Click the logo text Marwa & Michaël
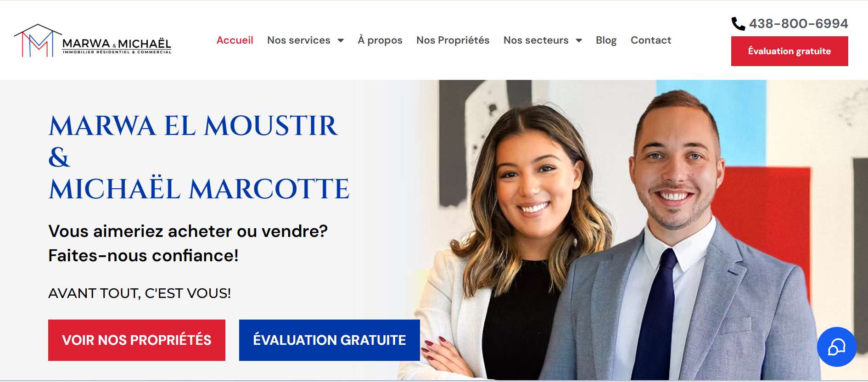Screen dimensions: 868x382 pyautogui.click(x=117, y=44)
